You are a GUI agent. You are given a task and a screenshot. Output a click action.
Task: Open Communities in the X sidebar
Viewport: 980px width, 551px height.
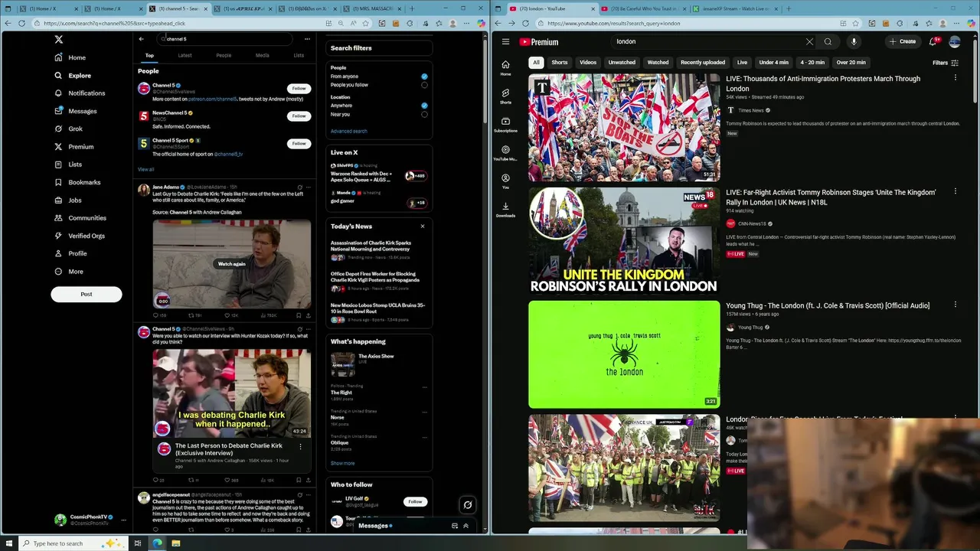click(80, 218)
